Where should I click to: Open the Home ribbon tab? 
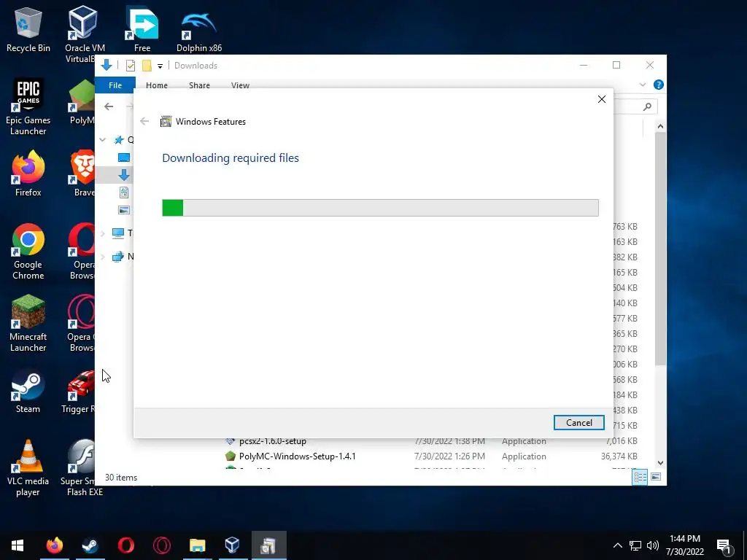[157, 85]
